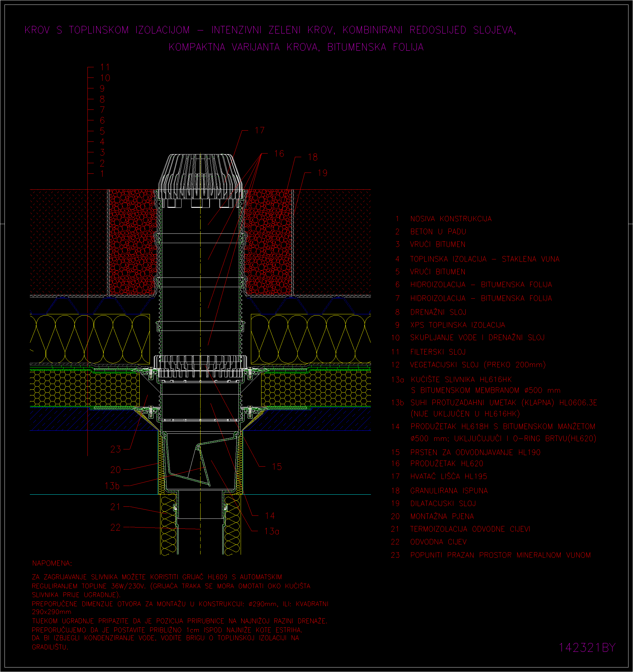Select 'TERMOIZOLACIJA ODVODNE CIJEVI' legend text
The width and height of the screenshot is (633, 672).
pyautogui.click(x=470, y=529)
